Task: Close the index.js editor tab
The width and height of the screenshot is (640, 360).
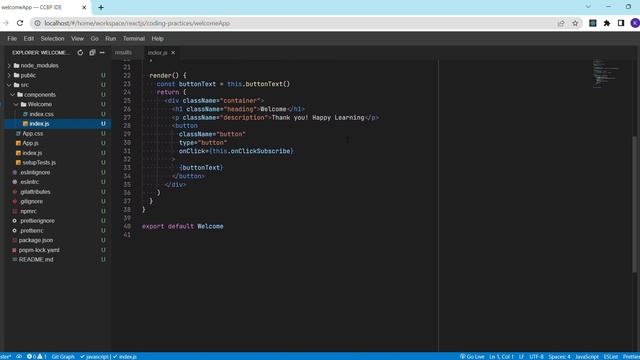Action: pos(173,53)
